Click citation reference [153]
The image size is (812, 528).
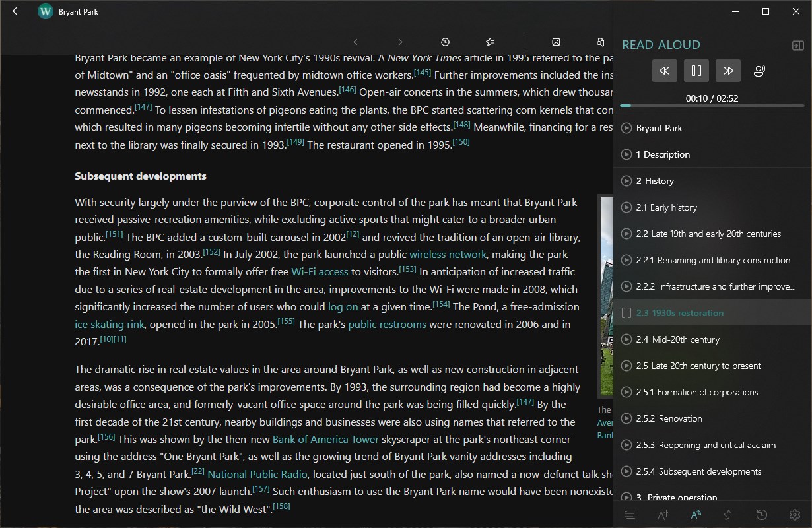tap(407, 269)
